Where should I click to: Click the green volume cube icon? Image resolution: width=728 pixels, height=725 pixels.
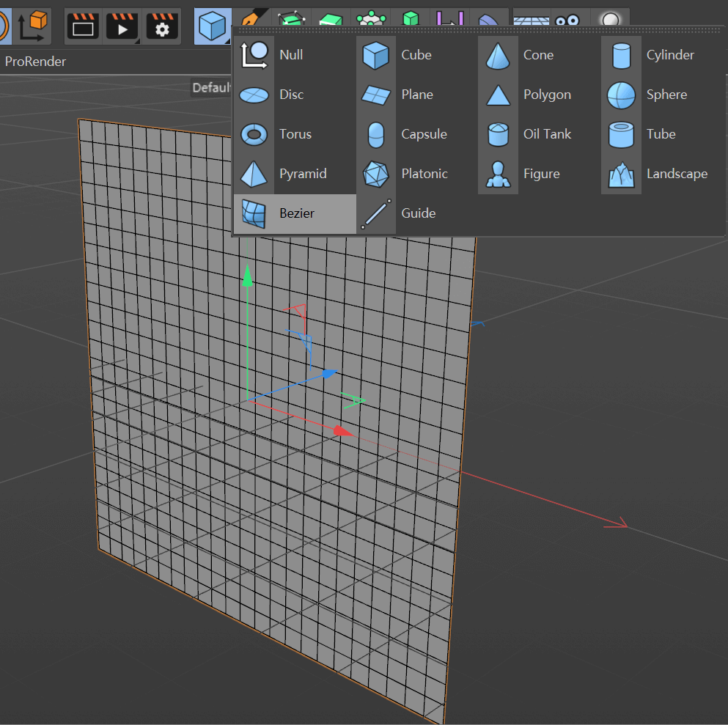[411, 18]
